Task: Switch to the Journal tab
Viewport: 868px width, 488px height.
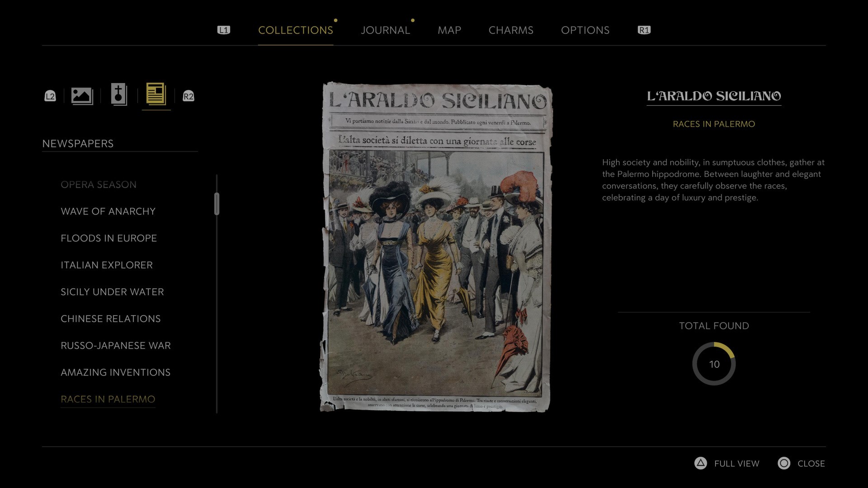Action: point(385,30)
